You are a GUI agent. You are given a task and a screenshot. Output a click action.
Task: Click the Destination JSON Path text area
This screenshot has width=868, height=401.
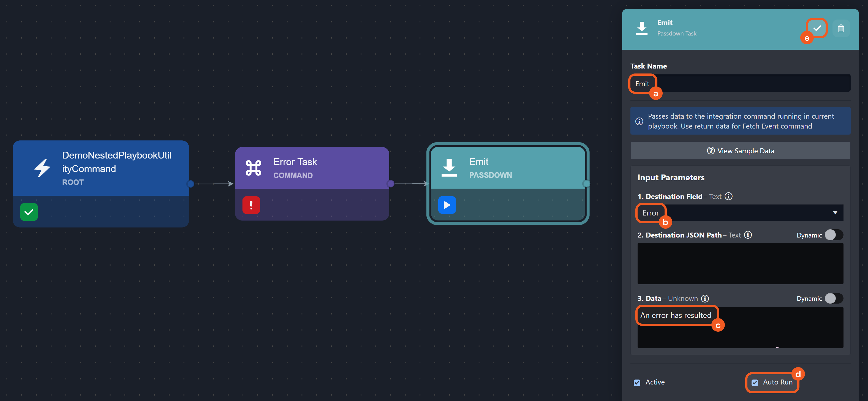pos(740,263)
